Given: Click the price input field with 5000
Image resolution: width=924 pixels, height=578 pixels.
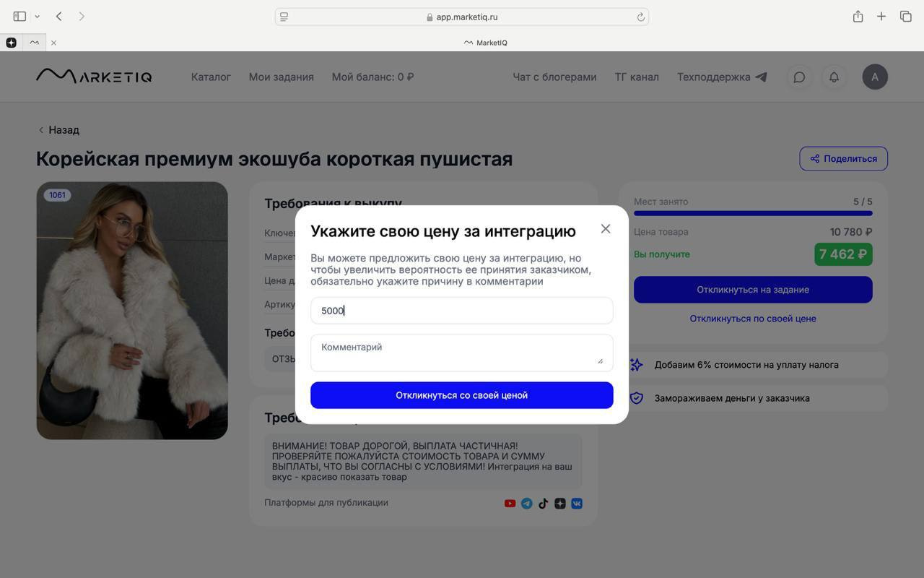Looking at the screenshot, I should coord(462,311).
